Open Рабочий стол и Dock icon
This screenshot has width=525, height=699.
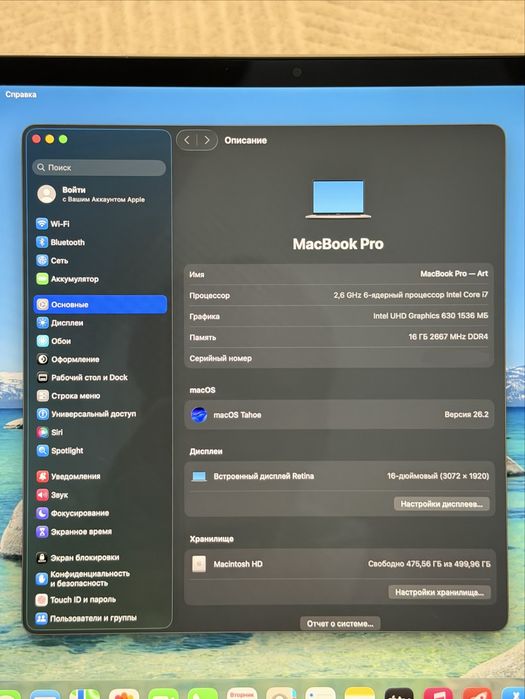click(42, 378)
